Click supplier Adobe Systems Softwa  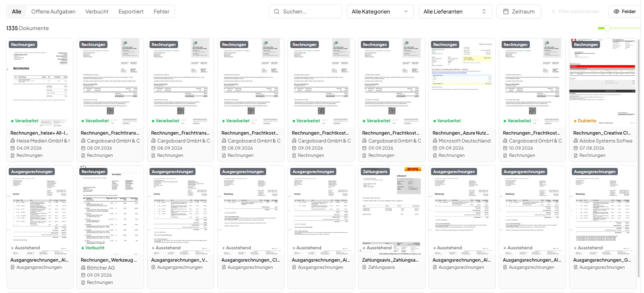(x=606, y=141)
